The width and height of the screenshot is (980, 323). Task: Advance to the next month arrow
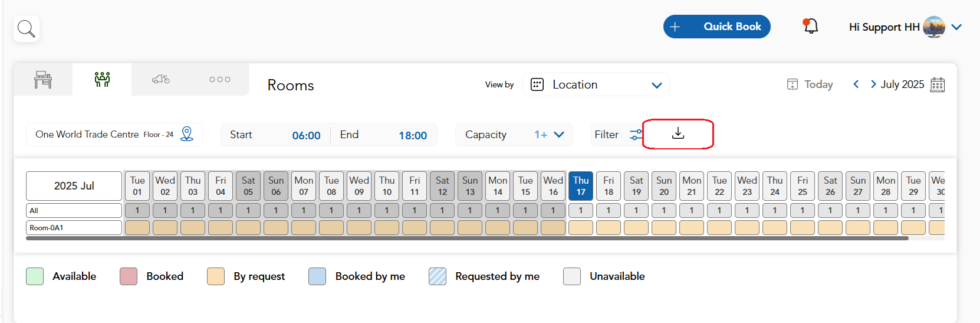coord(873,84)
